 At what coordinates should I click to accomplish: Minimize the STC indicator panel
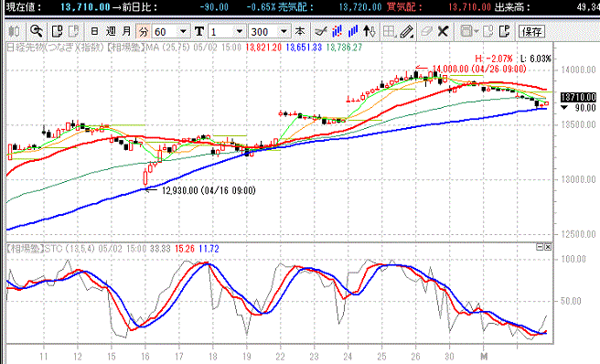(540, 247)
